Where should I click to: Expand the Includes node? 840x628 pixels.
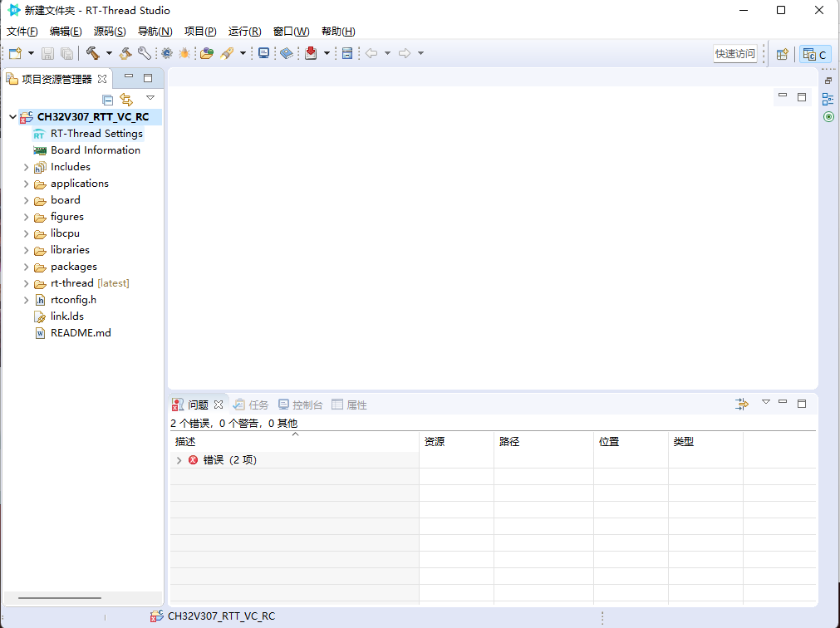point(26,167)
